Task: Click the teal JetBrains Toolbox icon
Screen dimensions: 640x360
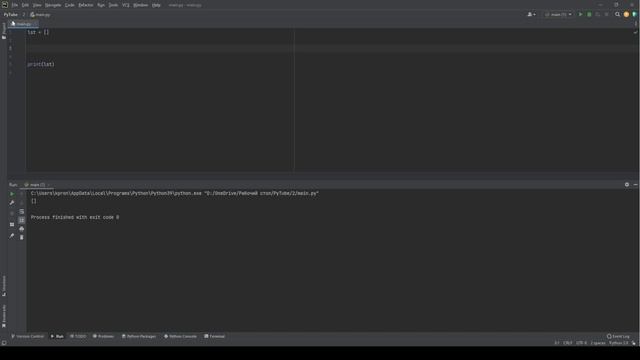Action: click(x=634, y=14)
